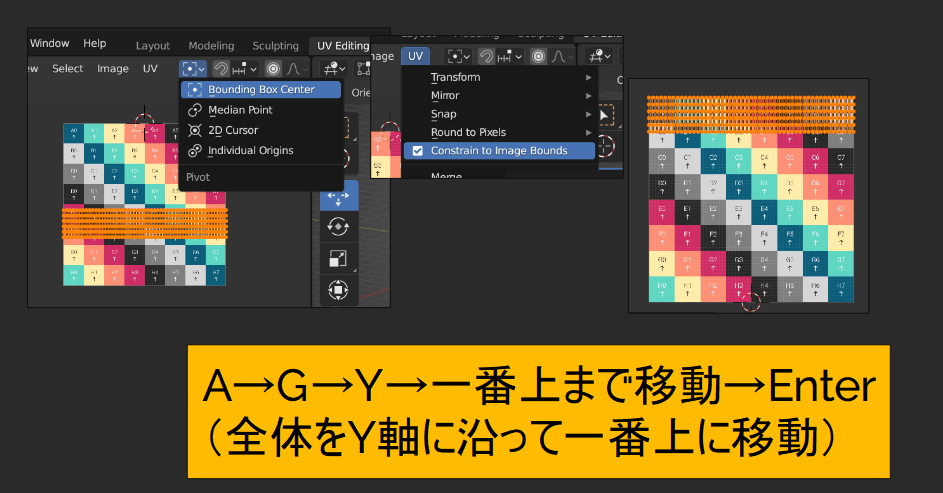Screen dimensions: 943x493
Task: Select the Scale tool icon
Action: (x=339, y=259)
